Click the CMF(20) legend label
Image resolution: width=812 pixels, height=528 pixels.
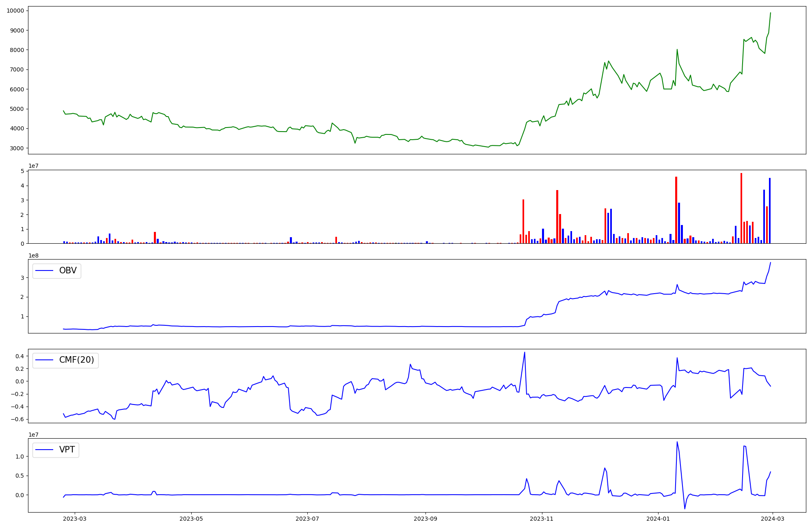[76, 360]
